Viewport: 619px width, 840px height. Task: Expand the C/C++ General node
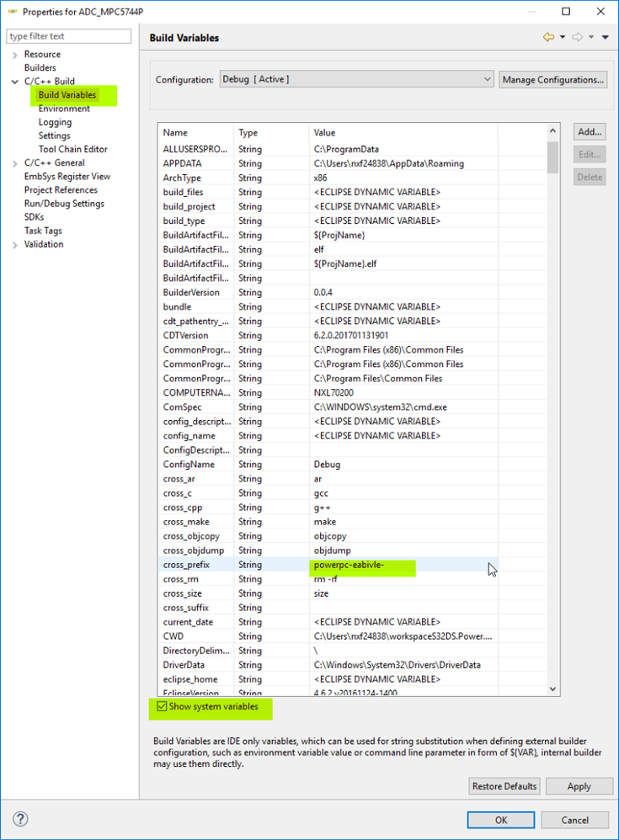[15, 162]
